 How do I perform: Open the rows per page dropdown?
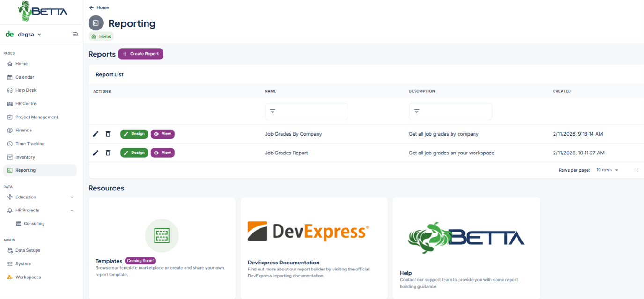click(x=607, y=170)
